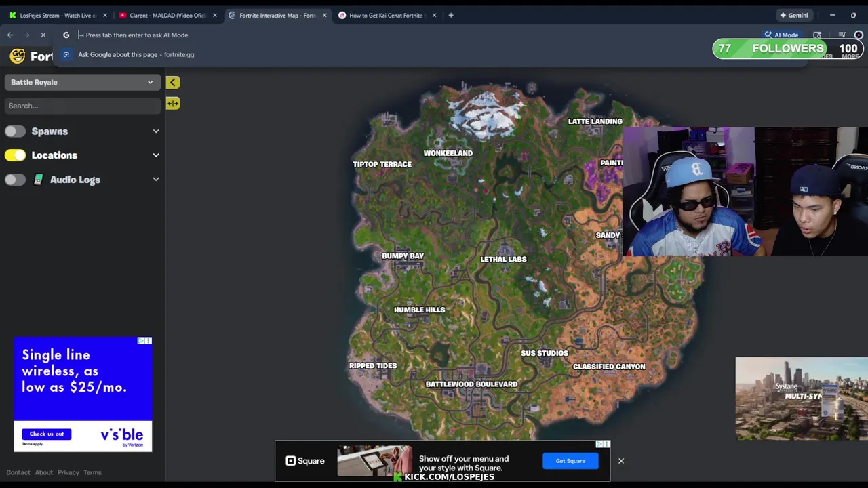Click the Audio Logs phone icon
The image size is (868, 488).
tap(38, 180)
